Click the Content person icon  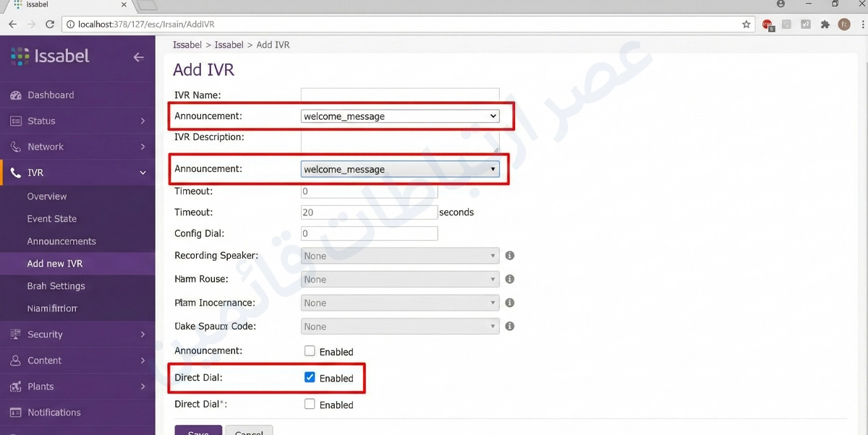pyautogui.click(x=15, y=361)
